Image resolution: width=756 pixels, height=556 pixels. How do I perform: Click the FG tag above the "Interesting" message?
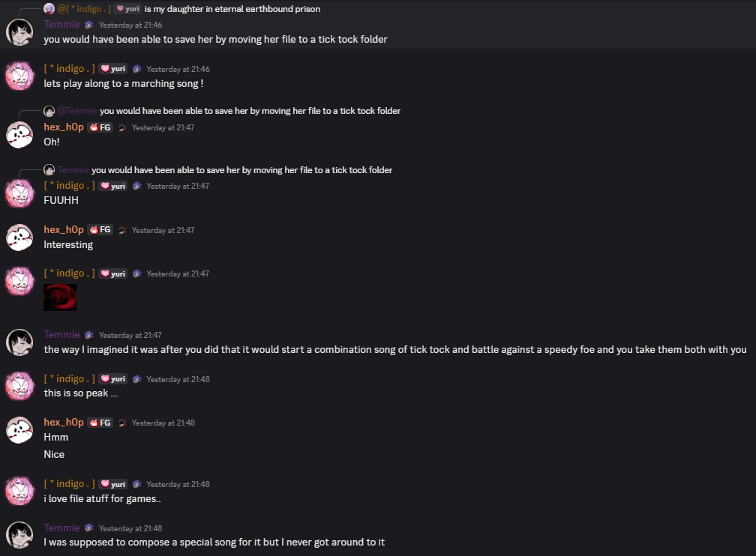click(100, 230)
